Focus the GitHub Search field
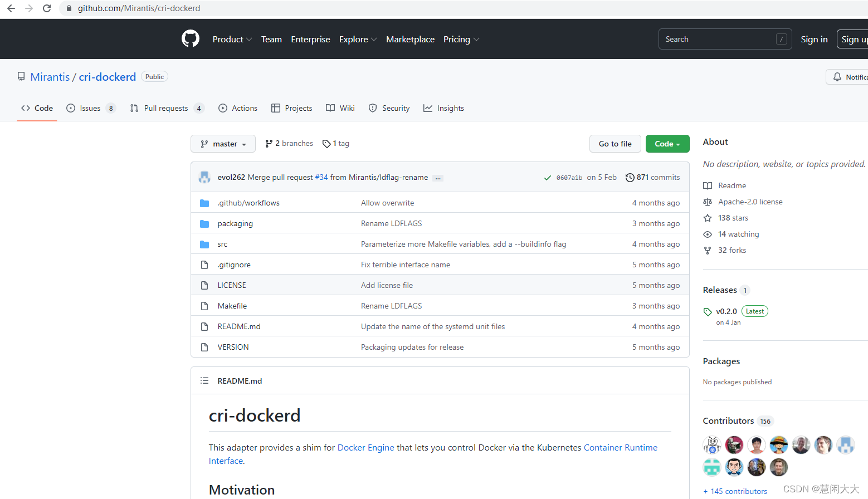 (725, 39)
